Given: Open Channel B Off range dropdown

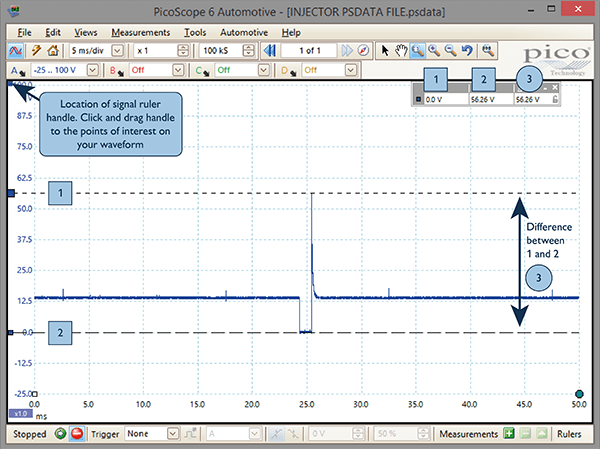Looking at the screenshot, I should click(178, 70).
